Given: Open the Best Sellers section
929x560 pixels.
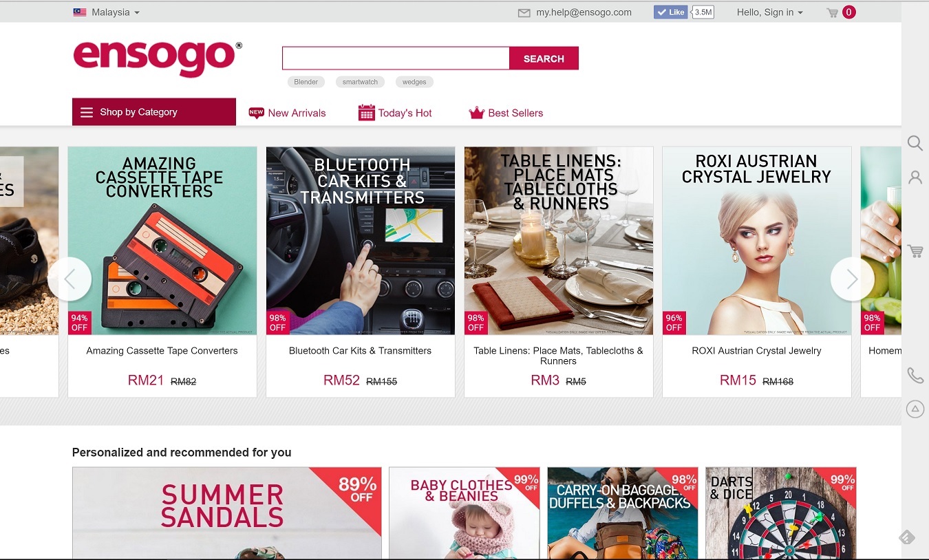Looking at the screenshot, I should tap(506, 113).
